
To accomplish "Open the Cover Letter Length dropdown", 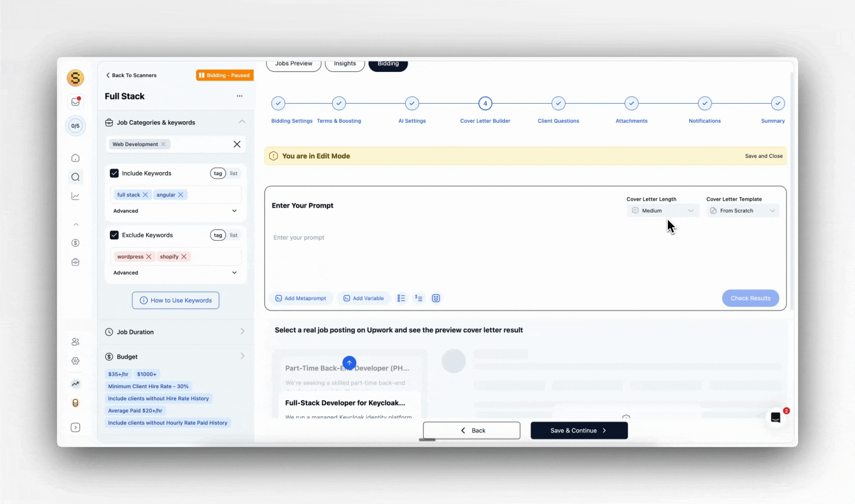I will pos(663,210).
